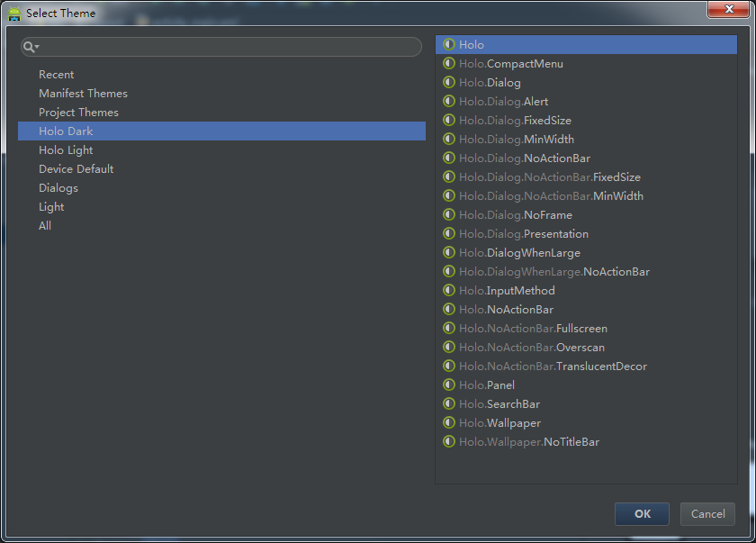
Task: Click the theme icon next to Holo.Dialog.Alert
Action: tap(449, 101)
